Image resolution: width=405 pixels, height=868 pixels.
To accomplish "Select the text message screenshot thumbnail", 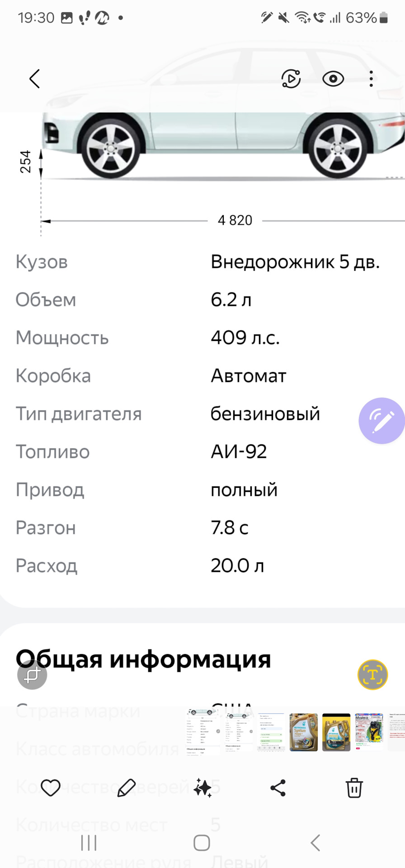I will (271, 732).
